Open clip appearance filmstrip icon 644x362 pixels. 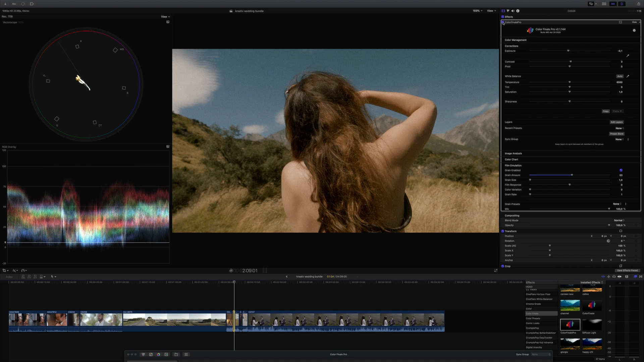[x=627, y=277]
